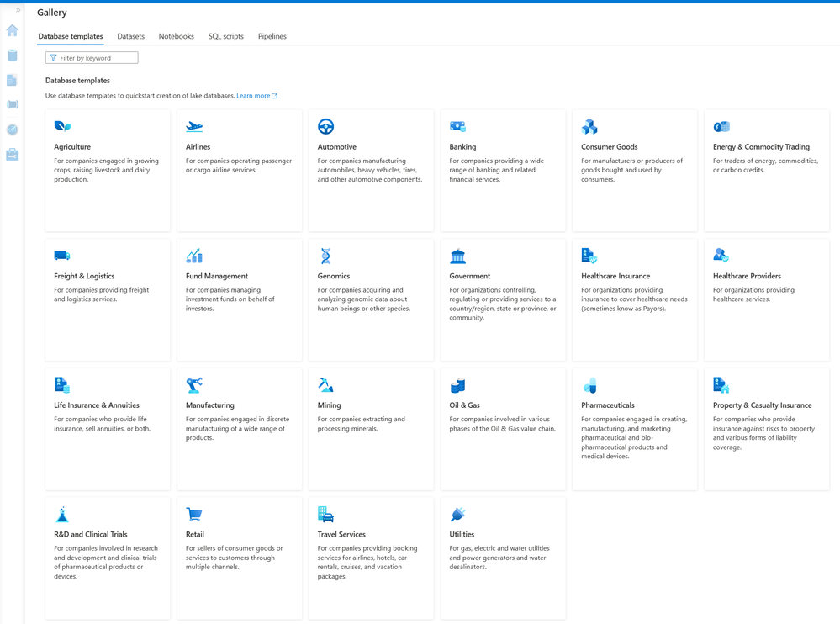
Task: Pick the Healthcare Providers title
Action: coord(747,276)
